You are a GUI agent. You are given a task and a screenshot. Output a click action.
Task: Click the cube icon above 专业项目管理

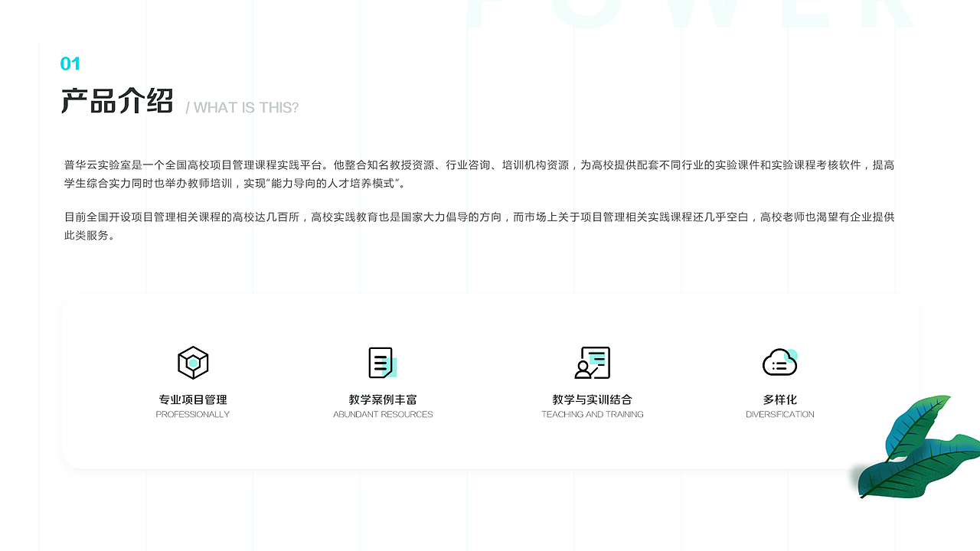[x=193, y=363]
